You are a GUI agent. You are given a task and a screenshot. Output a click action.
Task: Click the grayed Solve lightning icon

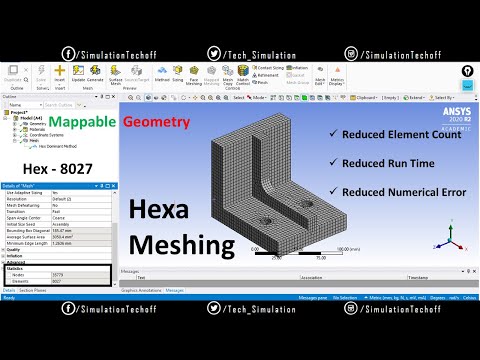[41, 71]
